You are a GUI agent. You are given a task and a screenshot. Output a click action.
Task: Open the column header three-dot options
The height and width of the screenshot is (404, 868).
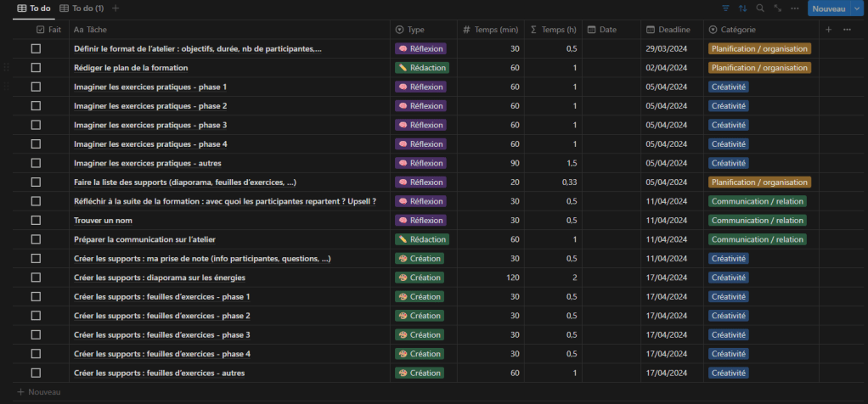[847, 30]
